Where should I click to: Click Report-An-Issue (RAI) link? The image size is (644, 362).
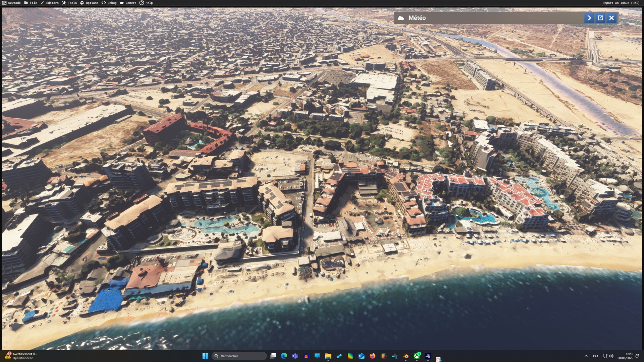pos(621,3)
